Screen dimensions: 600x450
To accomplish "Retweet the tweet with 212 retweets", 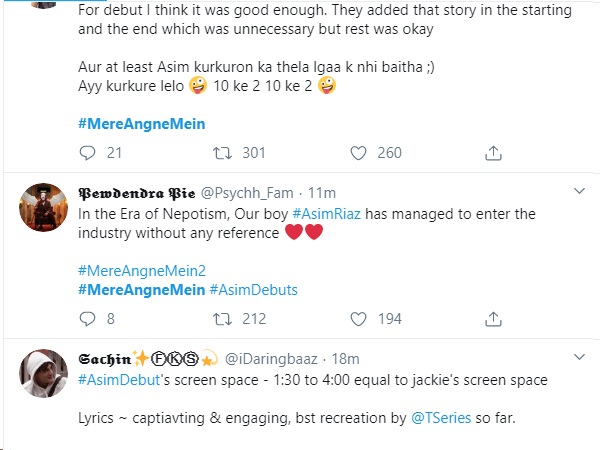I will (222, 319).
